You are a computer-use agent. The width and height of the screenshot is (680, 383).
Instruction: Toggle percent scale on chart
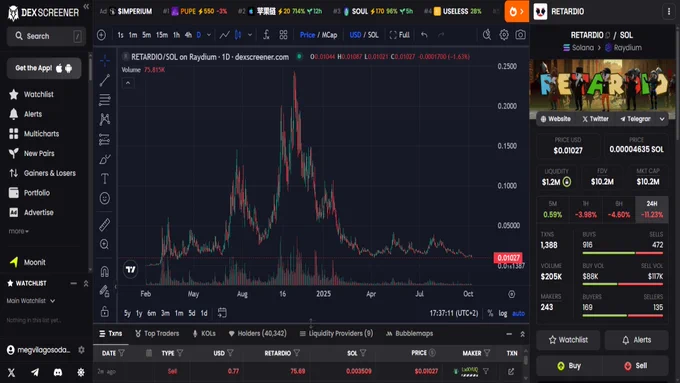(490, 313)
